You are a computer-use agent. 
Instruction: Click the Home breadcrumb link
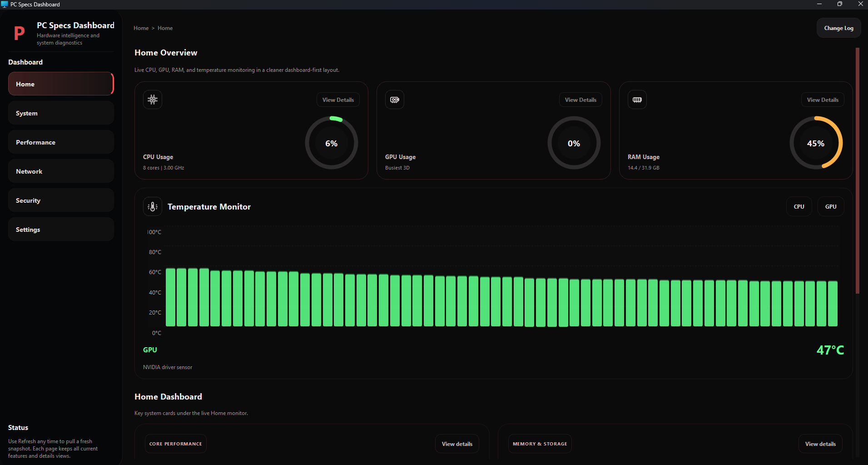tap(141, 28)
